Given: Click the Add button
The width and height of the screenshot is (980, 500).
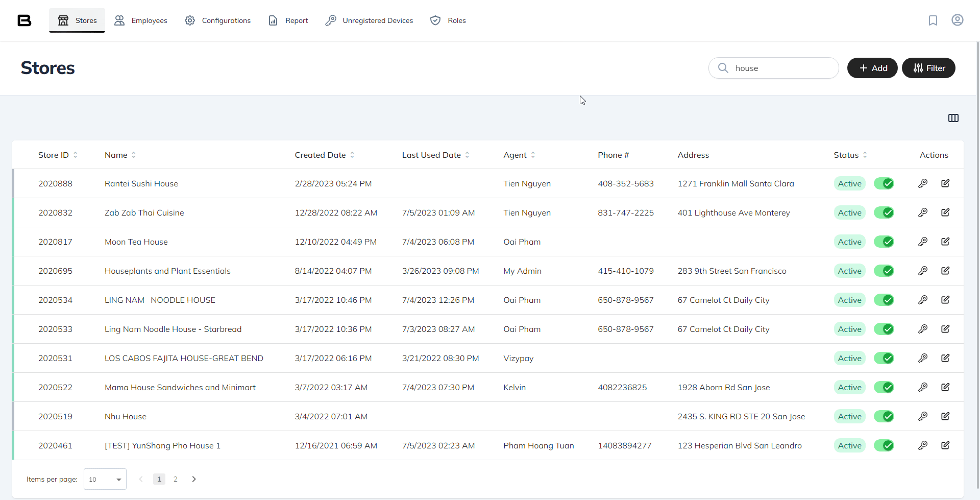Looking at the screenshot, I should point(872,68).
